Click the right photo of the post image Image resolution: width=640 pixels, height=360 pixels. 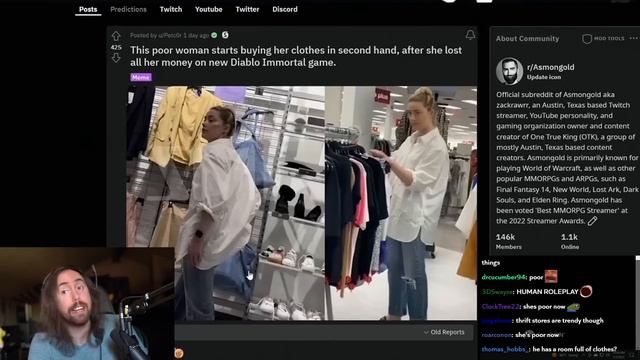401,203
